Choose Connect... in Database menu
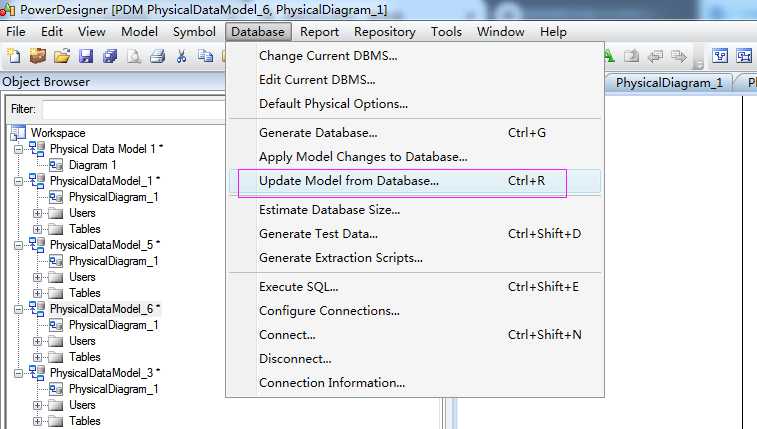Image resolution: width=757 pixels, height=429 pixels. (x=415, y=335)
